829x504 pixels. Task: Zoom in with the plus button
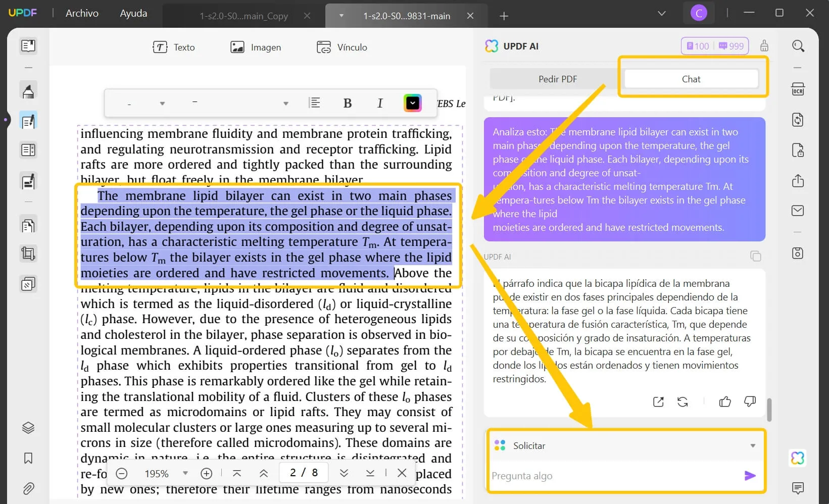[x=206, y=473]
